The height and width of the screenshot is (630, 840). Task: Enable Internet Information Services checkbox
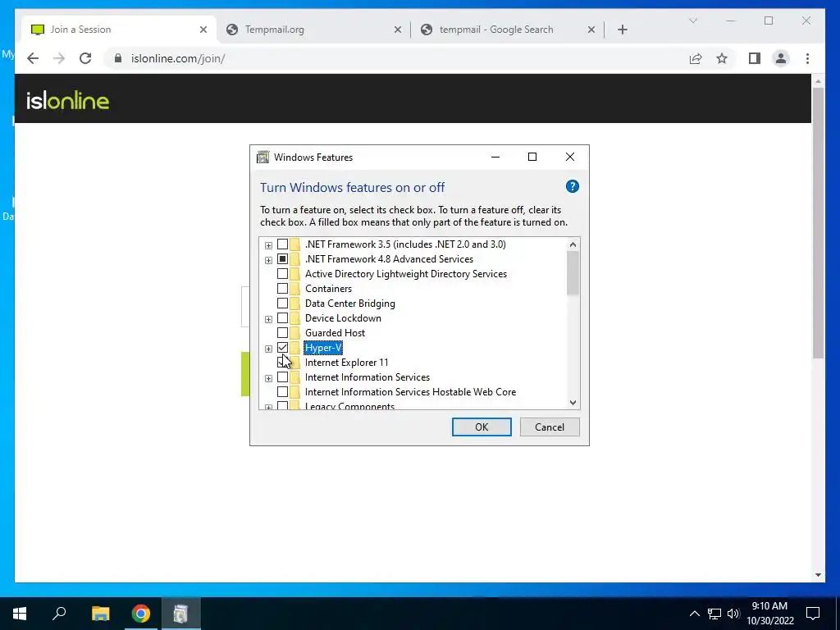(x=282, y=377)
